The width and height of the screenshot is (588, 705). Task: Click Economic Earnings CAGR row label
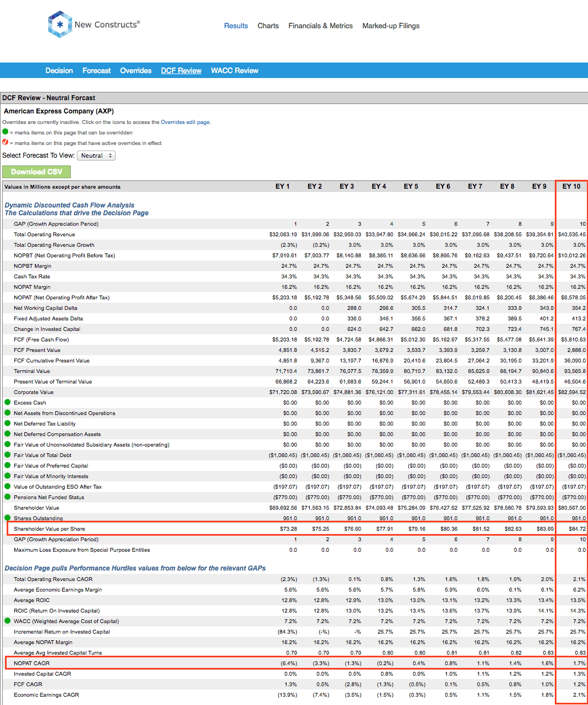(x=46, y=694)
